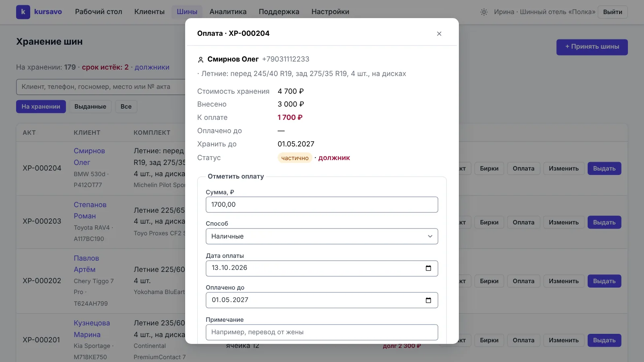Image resolution: width=644 pixels, height=362 pixels.
Task: Open the Аналитика section
Action: click(228, 12)
